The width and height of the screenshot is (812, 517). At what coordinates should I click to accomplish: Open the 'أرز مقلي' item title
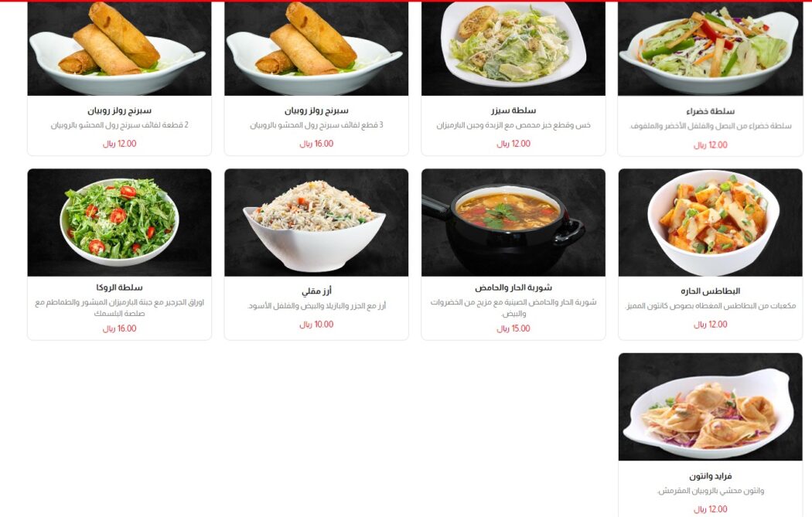click(316, 291)
